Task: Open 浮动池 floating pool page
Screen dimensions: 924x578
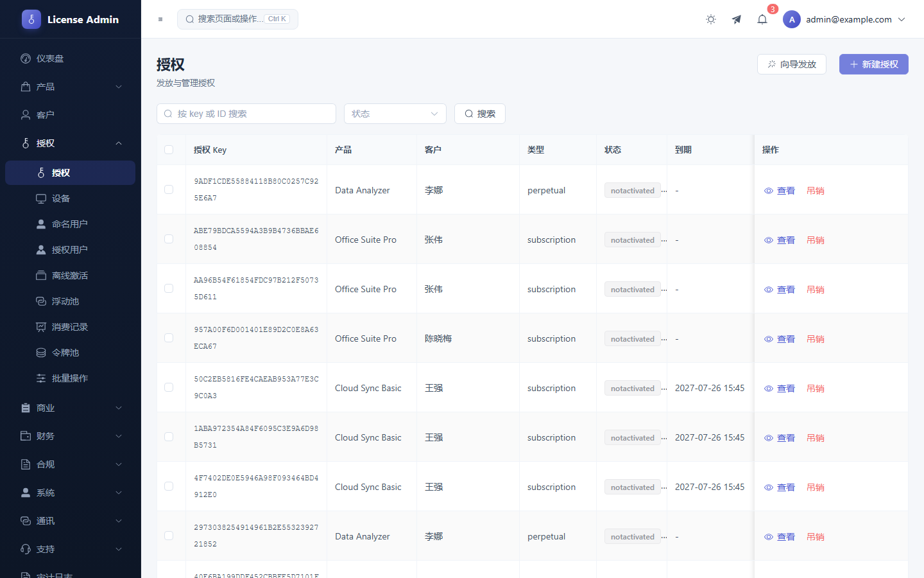Action: pos(71,301)
